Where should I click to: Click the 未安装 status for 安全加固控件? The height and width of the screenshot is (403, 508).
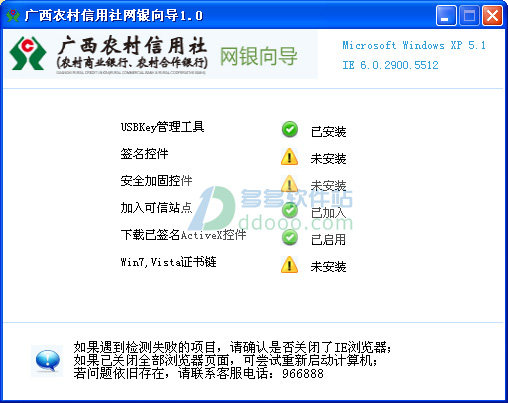pos(328,186)
